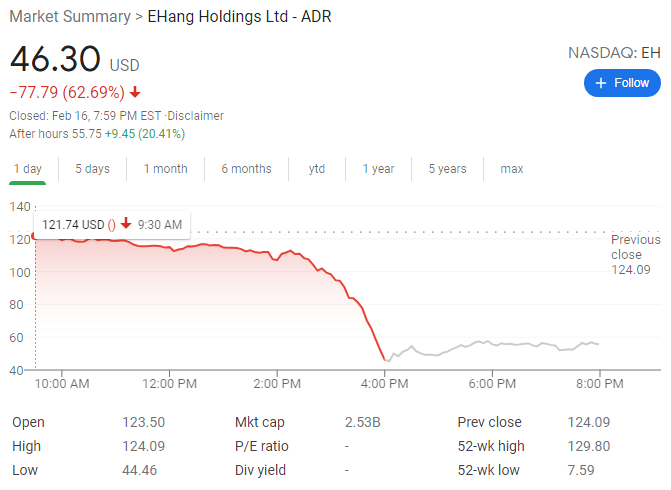Click the chart at 4:00 PM low point
Image resolution: width=671 pixels, height=490 pixels.
click(x=385, y=360)
